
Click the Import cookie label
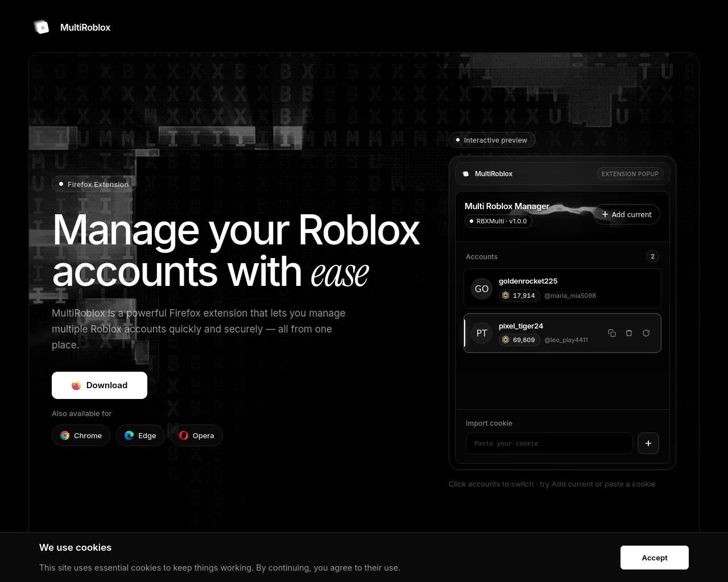coord(489,423)
